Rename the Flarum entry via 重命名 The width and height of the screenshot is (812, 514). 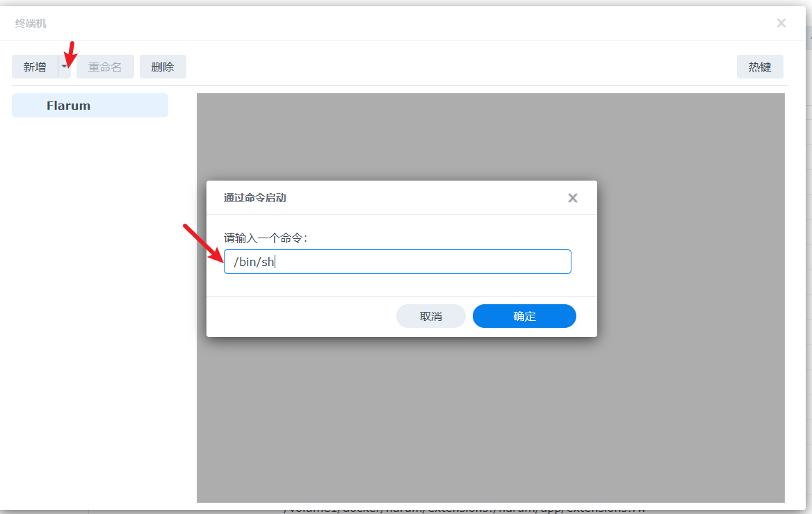point(105,66)
